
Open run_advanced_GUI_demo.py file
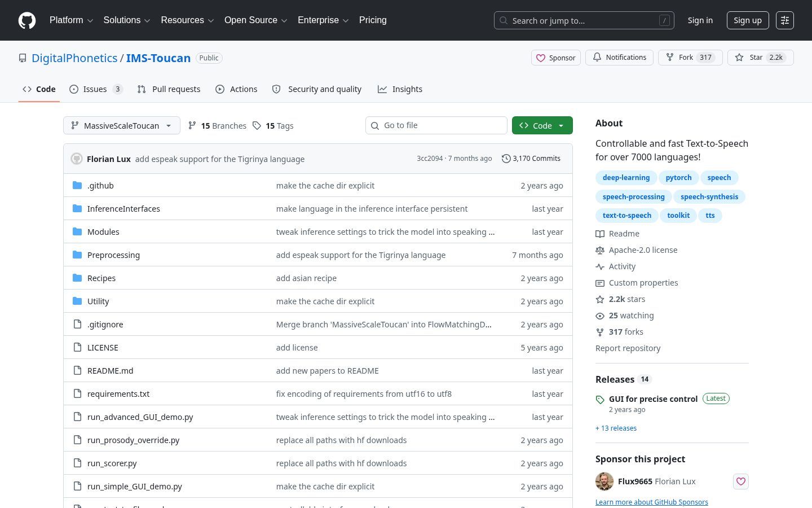click(140, 417)
